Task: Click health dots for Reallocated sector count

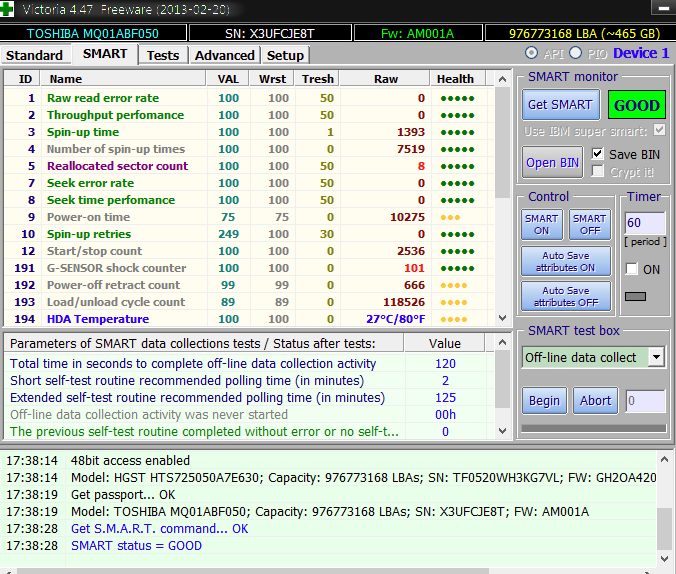Action: click(x=456, y=166)
